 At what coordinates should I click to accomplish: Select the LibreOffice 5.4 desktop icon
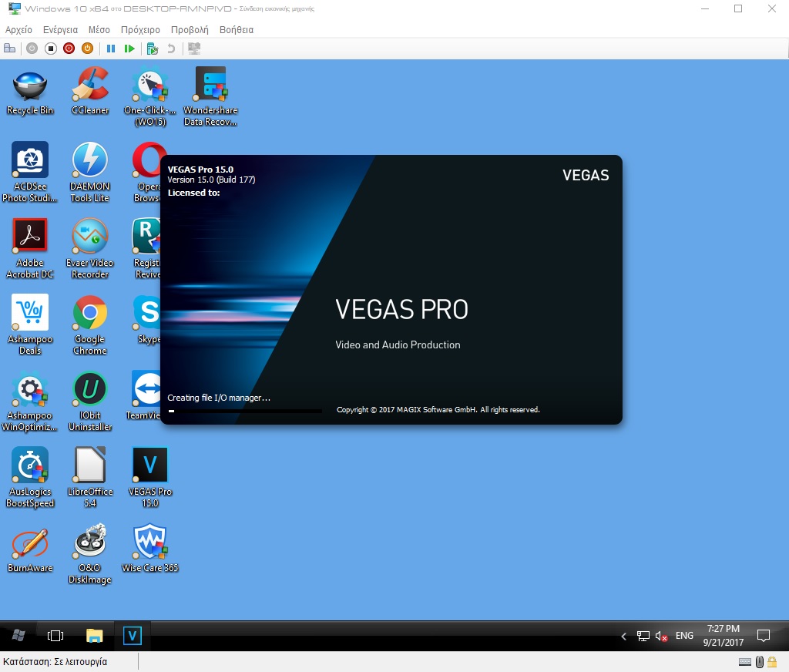89,478
